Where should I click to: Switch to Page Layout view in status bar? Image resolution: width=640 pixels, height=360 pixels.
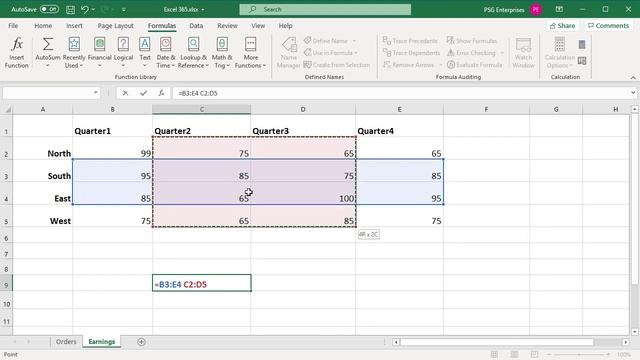pyautogui.click(x=514, y=354)
